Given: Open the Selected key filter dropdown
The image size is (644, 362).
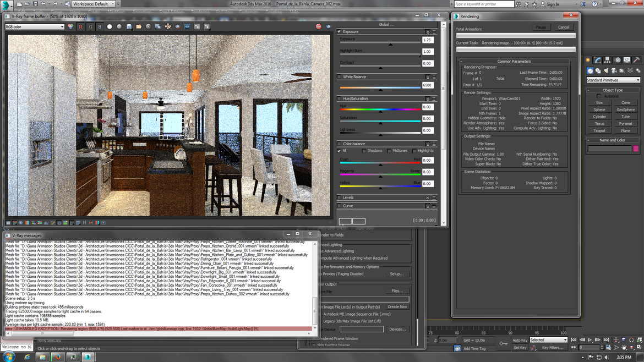Looking at the screenshot, I should click(548, 340).
